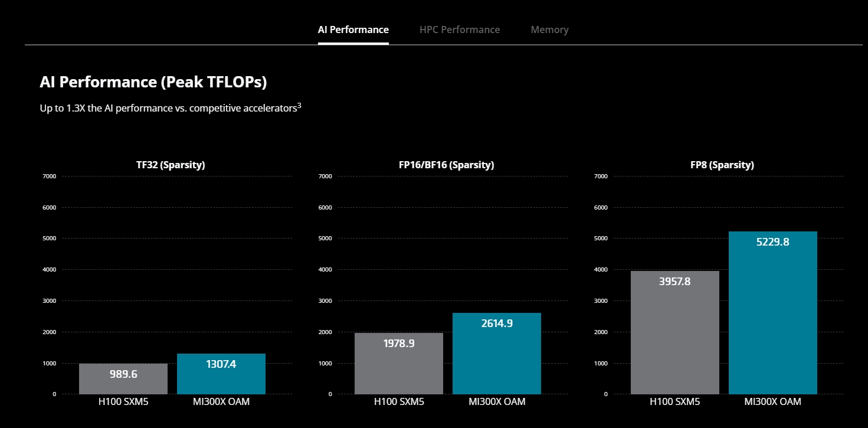Switch to the HPC Performance tab
This screenshot has height=428, width=868.
pyautogui.click(x=460, y=30)
